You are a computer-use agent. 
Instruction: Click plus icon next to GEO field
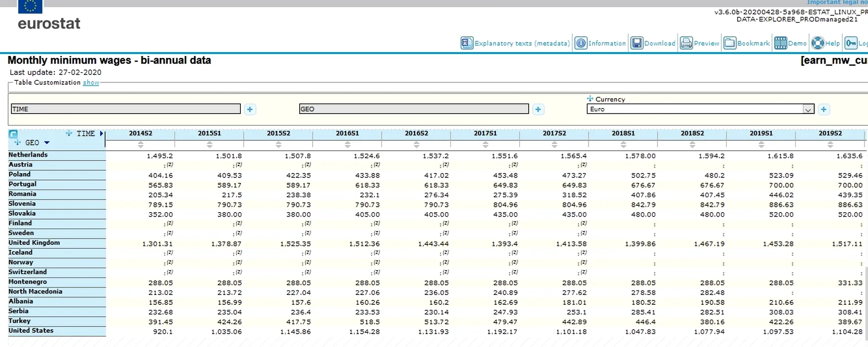coord(538,110)
